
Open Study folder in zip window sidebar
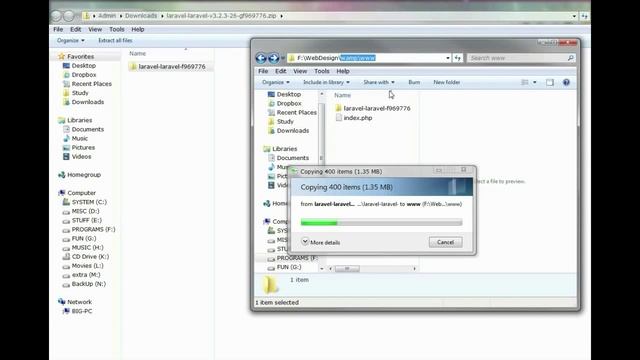[x=76, y=93]
